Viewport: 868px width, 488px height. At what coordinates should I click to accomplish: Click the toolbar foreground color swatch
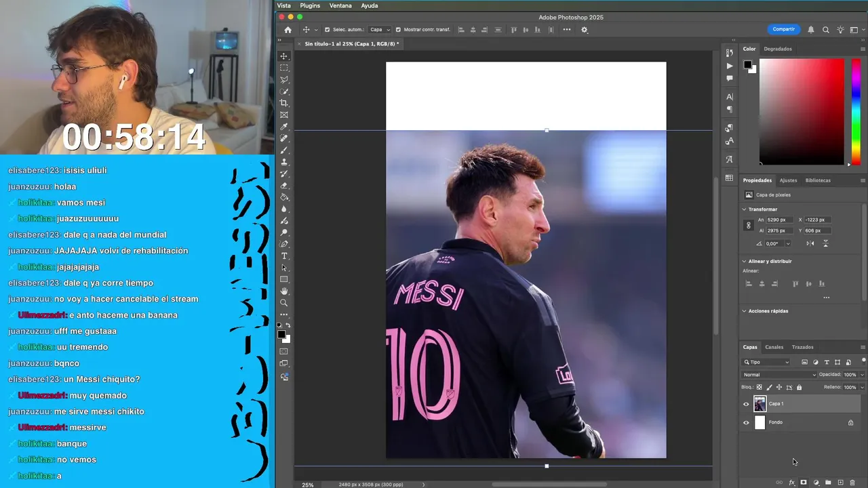point(281,334)
